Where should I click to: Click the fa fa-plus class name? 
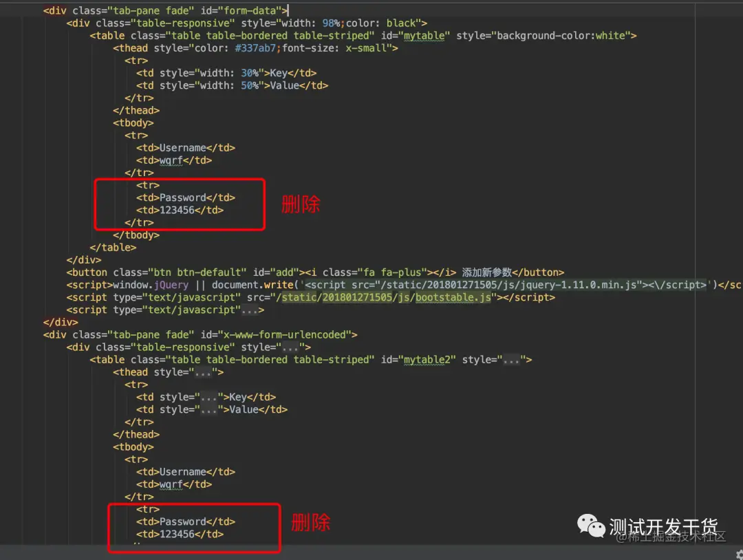pyautogui.click(x=392, y=272)
